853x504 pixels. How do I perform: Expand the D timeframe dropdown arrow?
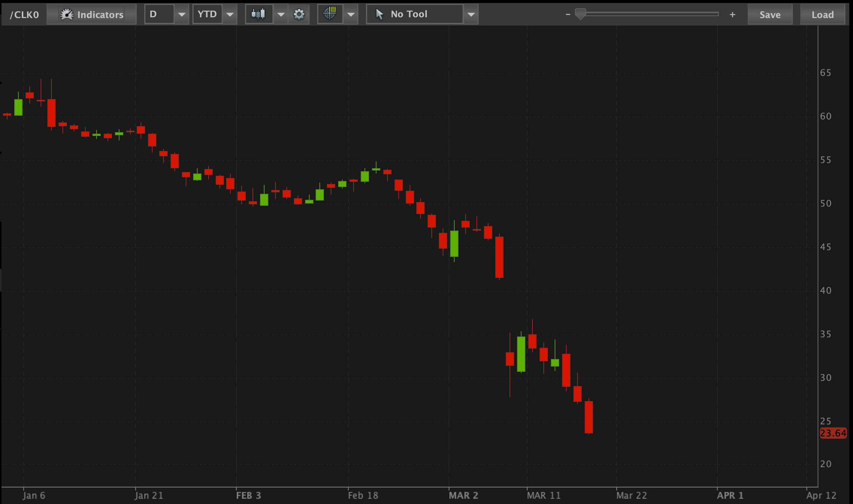coord(181,15)
